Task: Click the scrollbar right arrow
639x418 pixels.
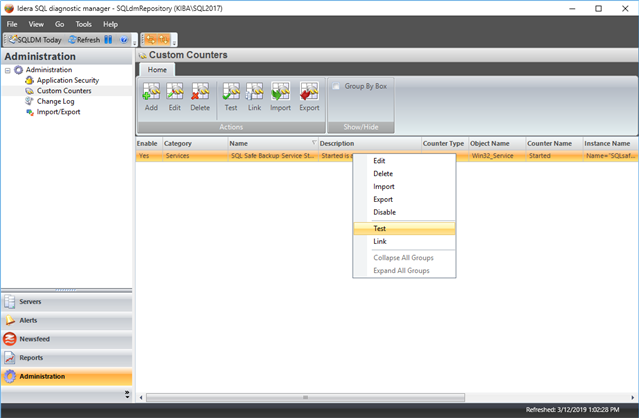Action: click(x=632, y=398)
